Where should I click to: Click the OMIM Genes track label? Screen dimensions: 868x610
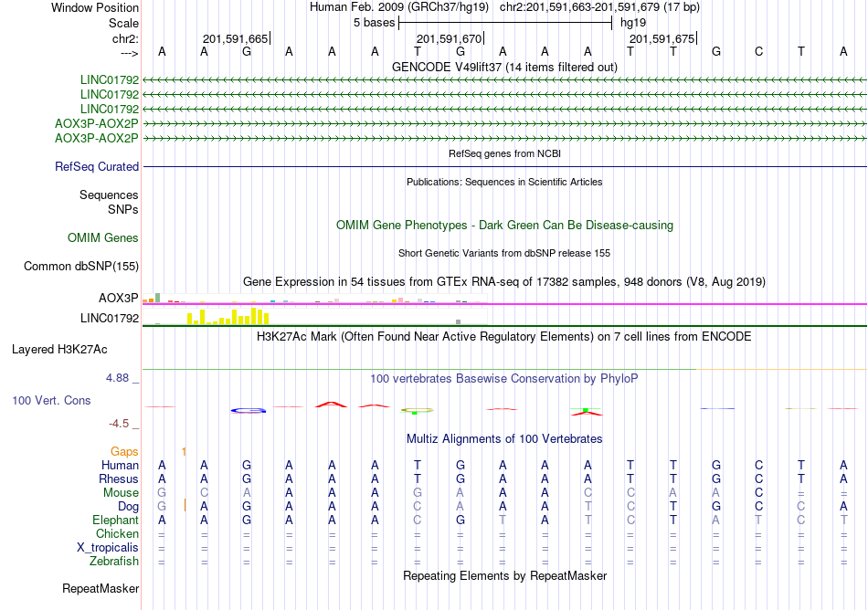[103, 237]
